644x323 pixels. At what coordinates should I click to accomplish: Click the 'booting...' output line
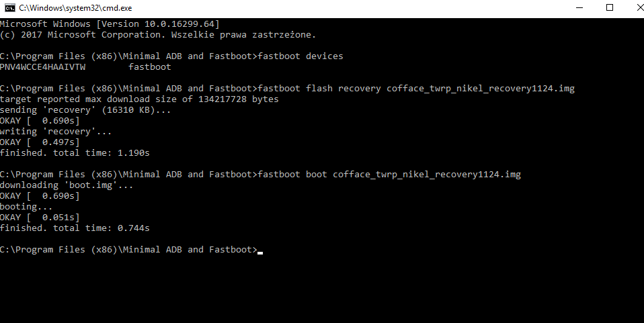pos(26,207)
